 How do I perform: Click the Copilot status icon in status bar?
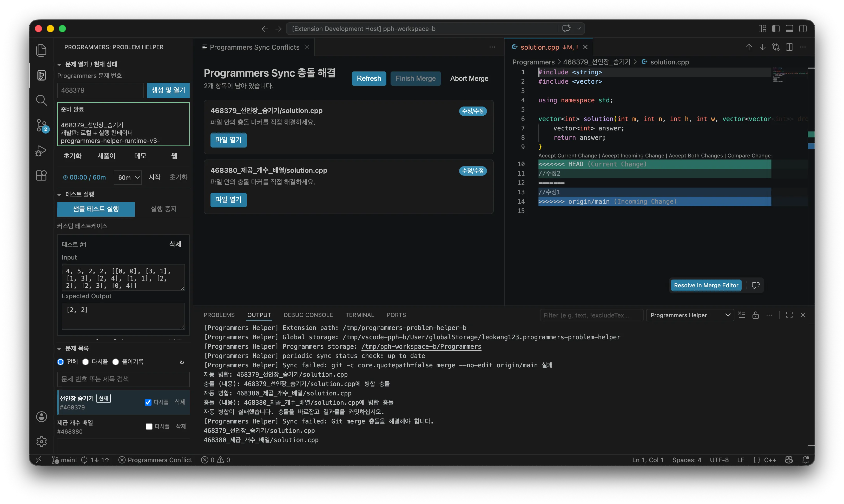[x=789, y=460]
